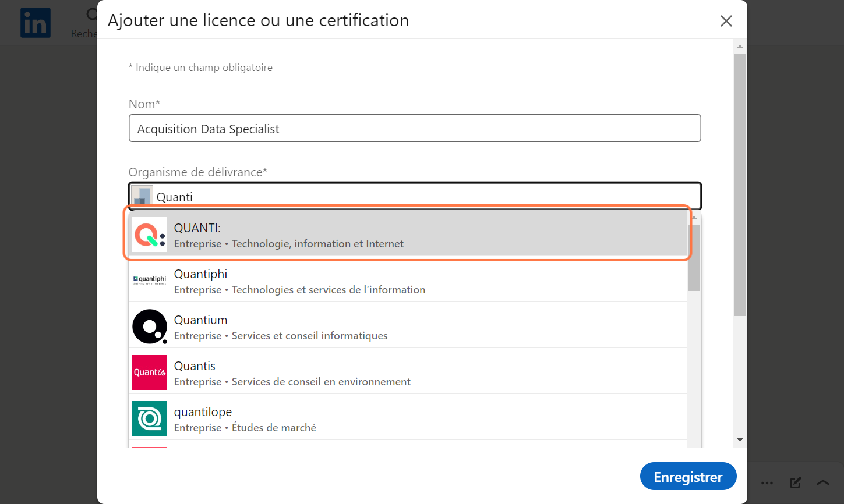Click the dialog scrollbar down arrow

click(x=740, y=440)
